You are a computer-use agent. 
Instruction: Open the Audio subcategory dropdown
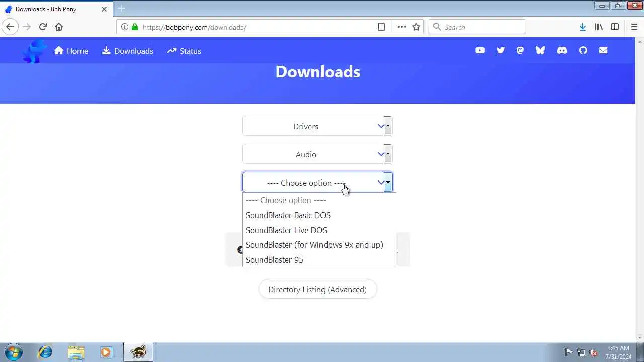[x=317, y=154]
